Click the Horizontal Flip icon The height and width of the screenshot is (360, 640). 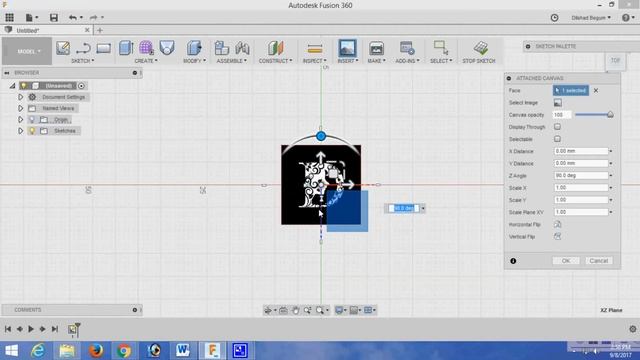click(x=558, y=224)
